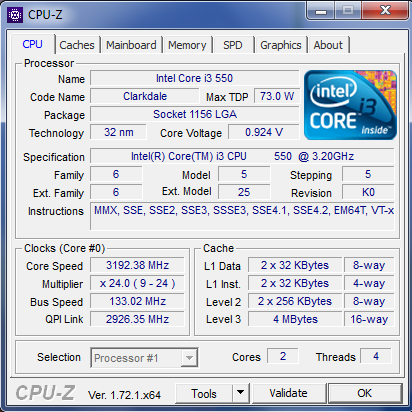Image resolution: width=412 pixels, height=412 pixels.
Task: Select the Memory tab
Action: click(187, 45)
